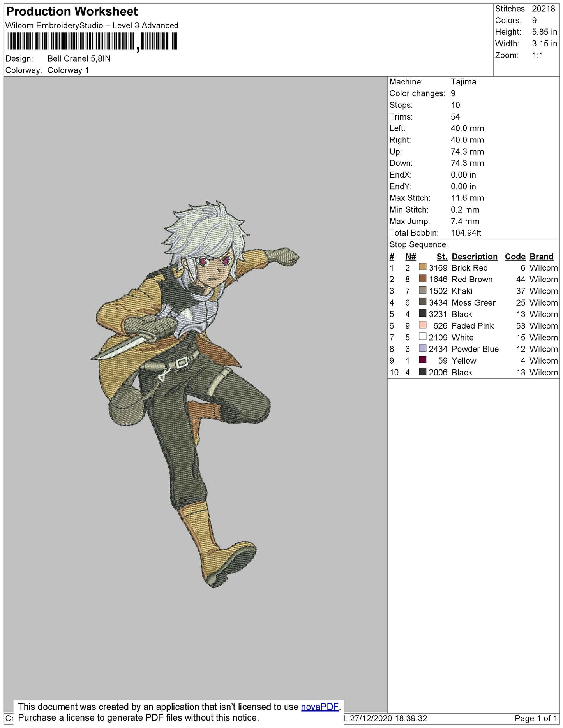Image resolution: width=563 pixels, height=728 pixels.
Task: Click the 'Code' column header
Action: tap(515, 257)
